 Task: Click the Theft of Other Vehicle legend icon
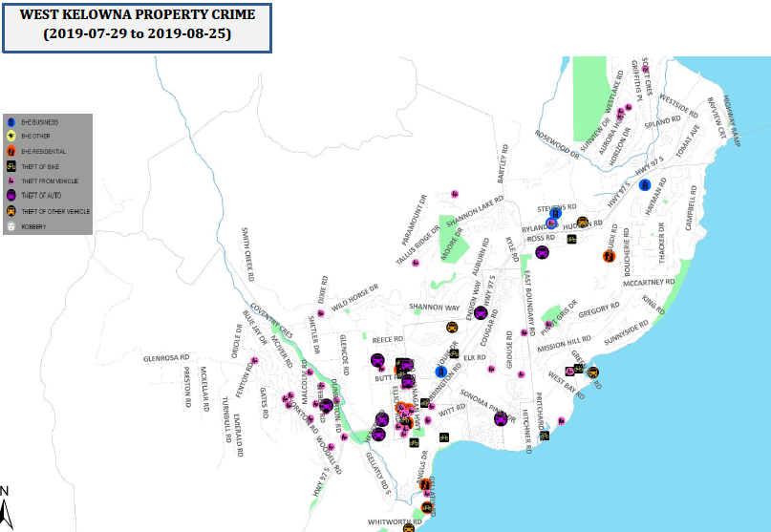click(10, 211)
